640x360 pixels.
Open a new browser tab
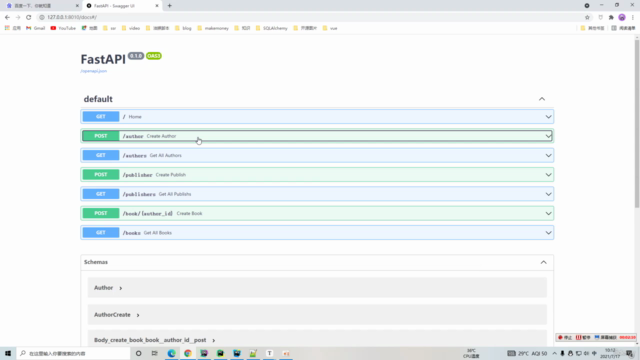170,6
